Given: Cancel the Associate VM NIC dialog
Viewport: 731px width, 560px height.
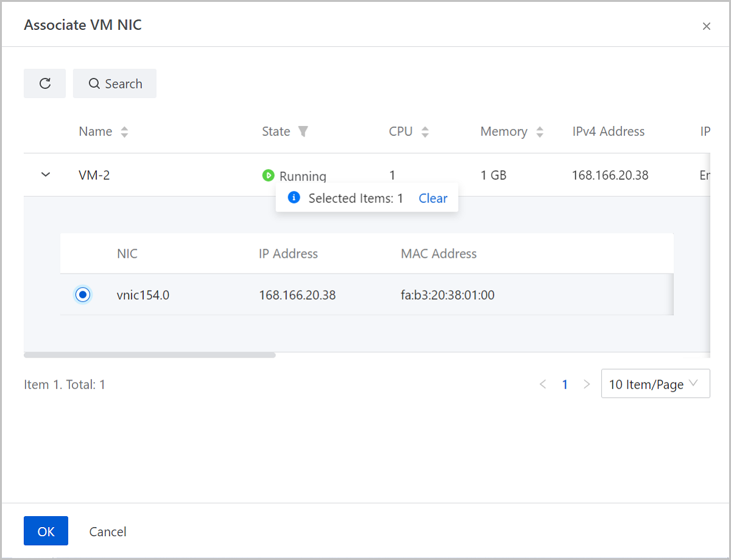Looking at the screenshot, I should [108, 531].
